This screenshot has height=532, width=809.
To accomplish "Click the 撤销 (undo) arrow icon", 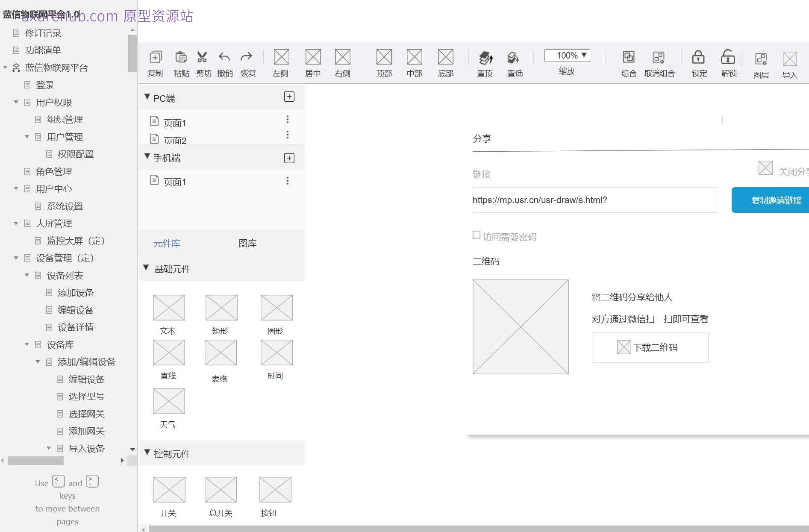I will (x=224, y=57).
